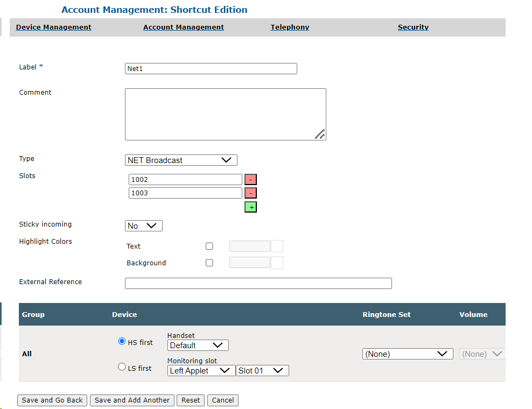Click the Background color value field
This screenshot has height=409, width=532.
coord(250,263)
